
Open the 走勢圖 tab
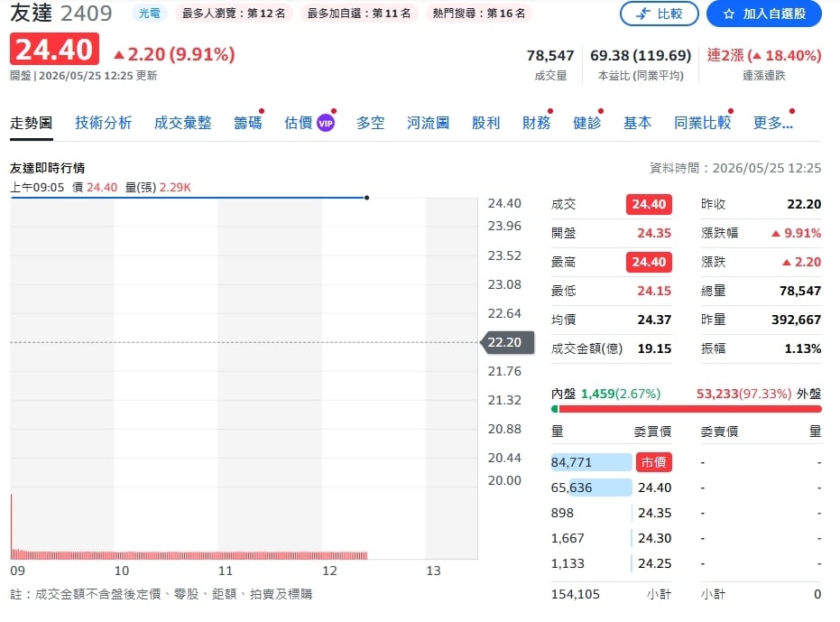[31, 123]
